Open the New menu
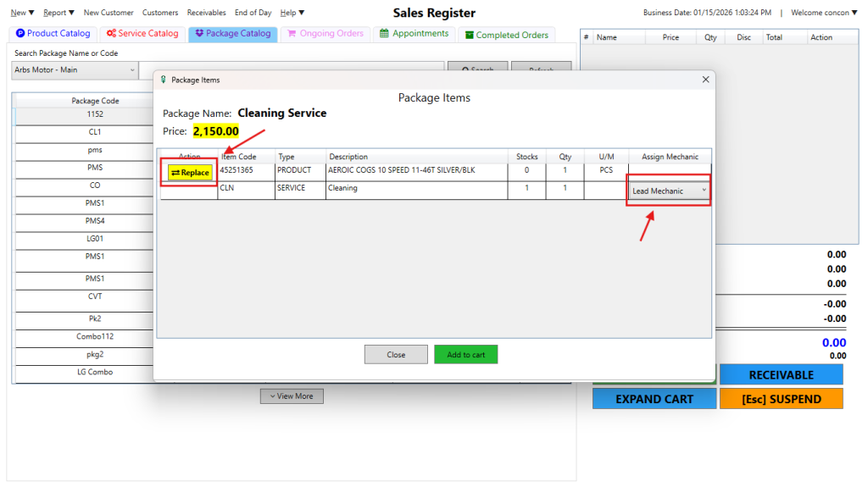Viewport: 868px width, 487px height. pyautogui.click(x=22, y=13)
